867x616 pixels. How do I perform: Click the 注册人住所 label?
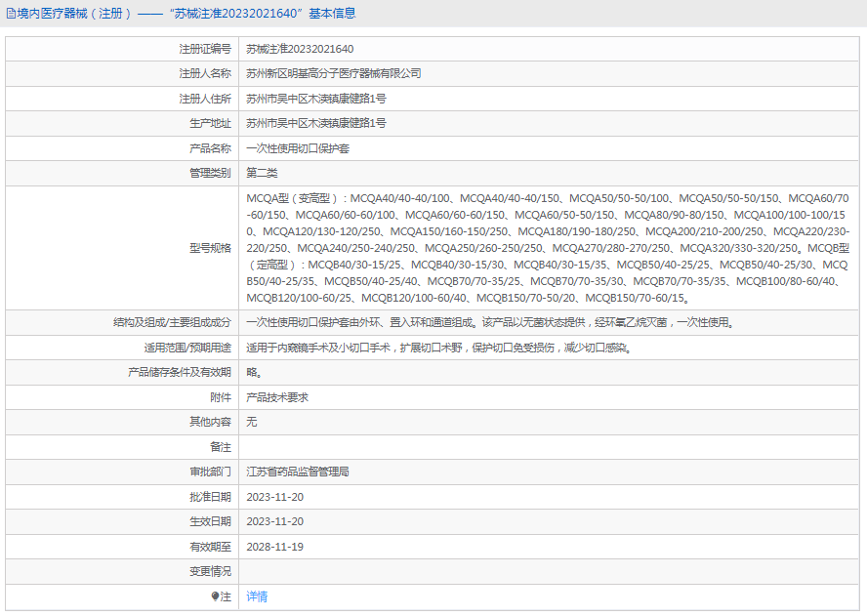(x=205, y=99)
